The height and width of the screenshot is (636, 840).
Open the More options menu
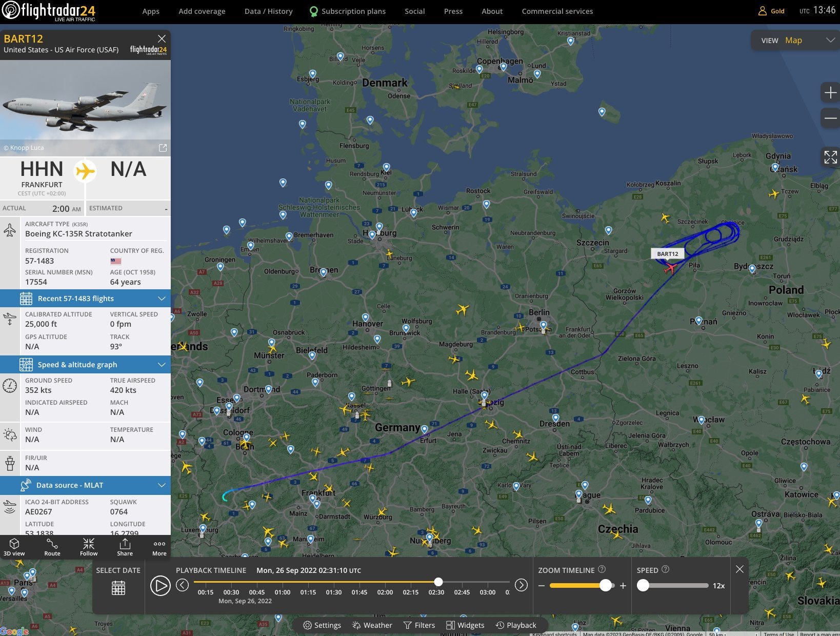(x=159, y=547)
